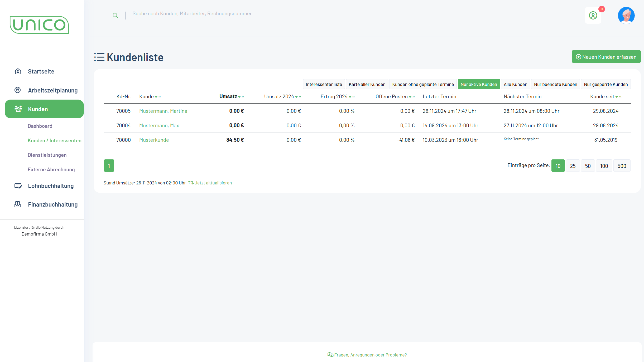Viewport: 644px width, 362px height.
Task: Open Externe Abrechnung submenu item
Action: click(51, 169)
